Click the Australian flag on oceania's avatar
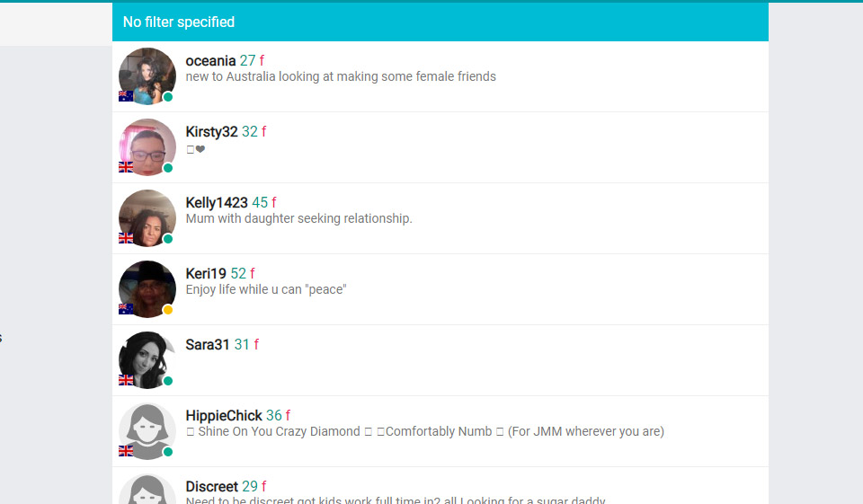The image size is (863, 504). (x=126, y=96)
